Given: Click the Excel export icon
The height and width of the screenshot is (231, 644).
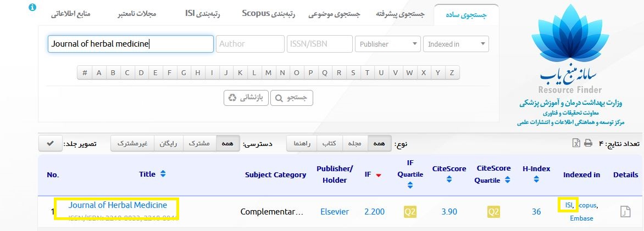Looking at the screenshot, I should 576,143.
